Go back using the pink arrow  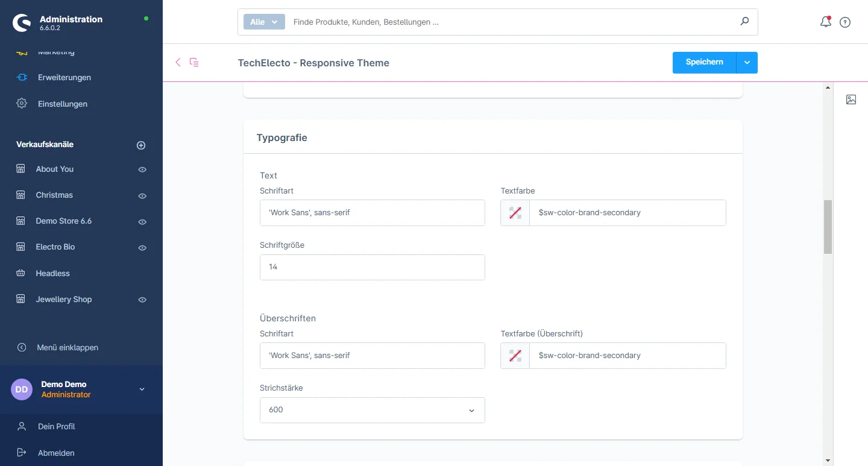pos(178,62)
